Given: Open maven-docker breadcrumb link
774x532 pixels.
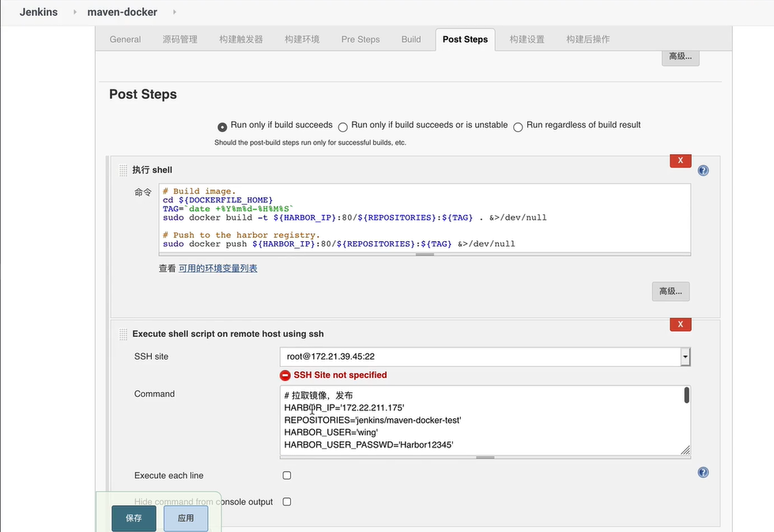Looking at the screenshot, I should point(122,12).
